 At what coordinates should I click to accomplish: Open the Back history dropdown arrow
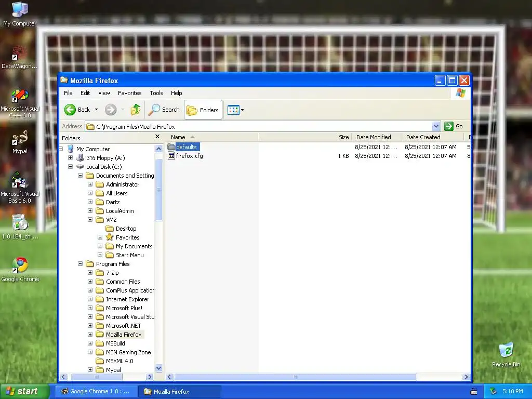[96, 110]
